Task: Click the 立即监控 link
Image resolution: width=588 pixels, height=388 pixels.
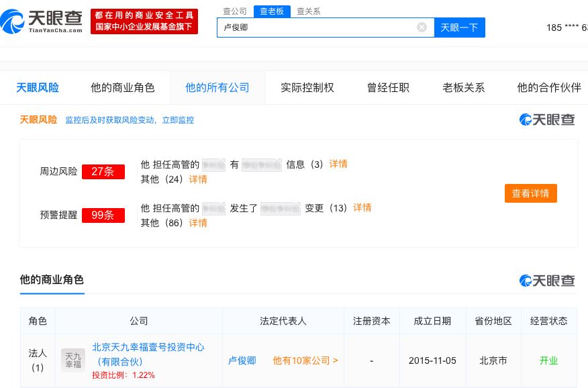Action: 178,120
